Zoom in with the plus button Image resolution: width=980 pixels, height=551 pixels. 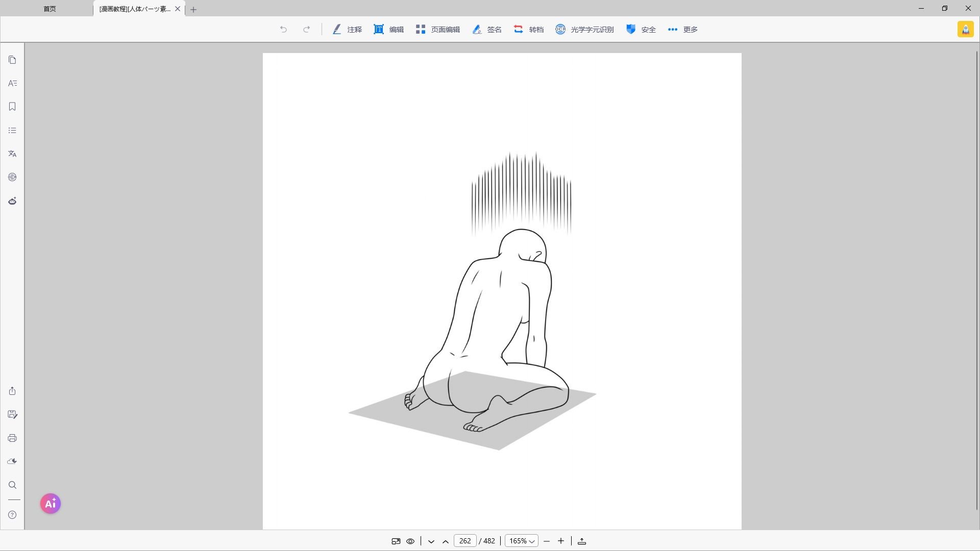pos(561,541)
